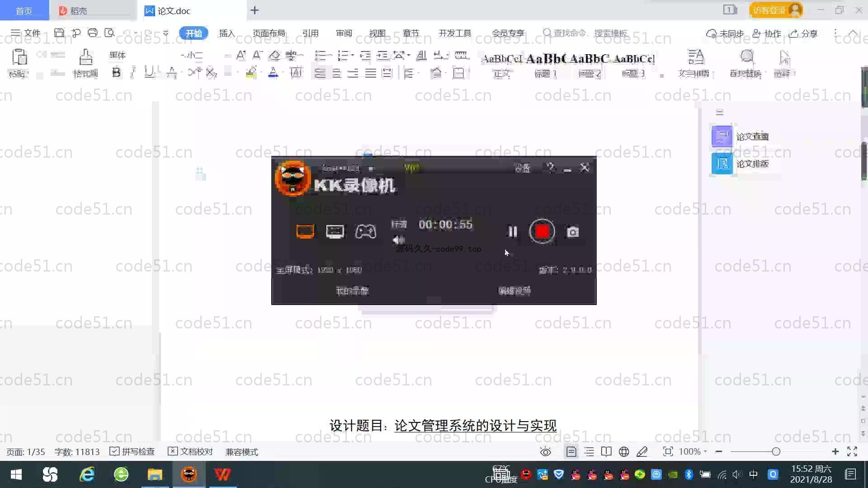Toggle Underline formatting
Viewport: 868px width, 488px height.
pyautogui.click(x=149, y=73)
